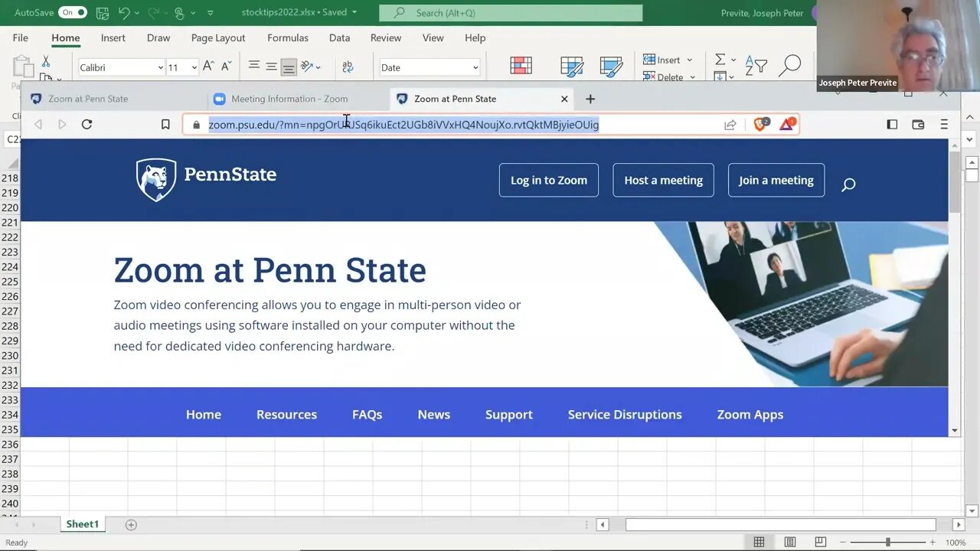This screenshot has height=551, width=980.
Task: Apply middle align in Excel ribbon
Action: click(271, 67)
